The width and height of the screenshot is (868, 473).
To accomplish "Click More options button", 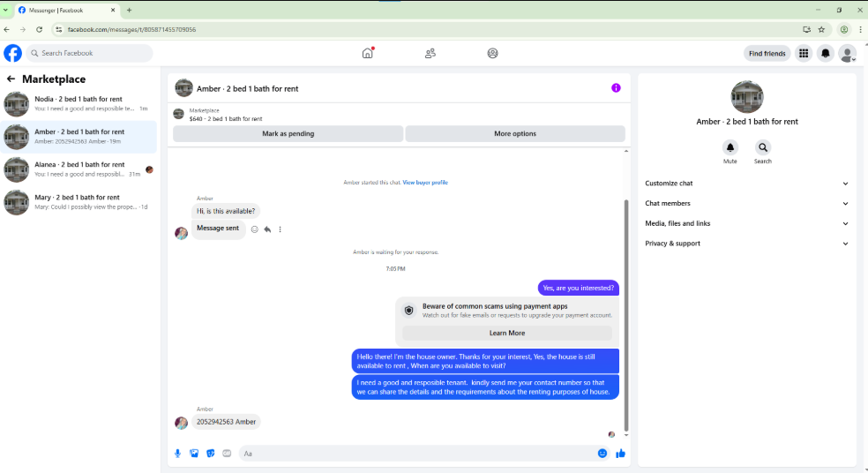I will click(x=515, y=133).
